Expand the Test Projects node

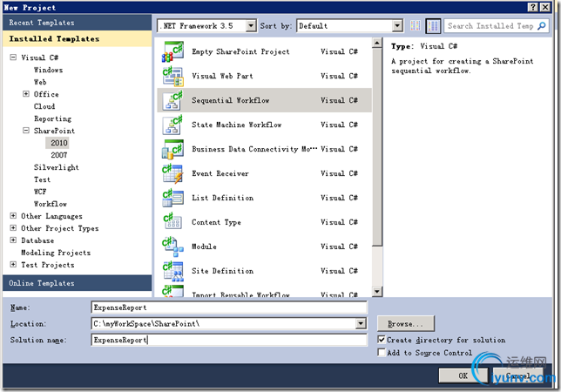point(13,264)
